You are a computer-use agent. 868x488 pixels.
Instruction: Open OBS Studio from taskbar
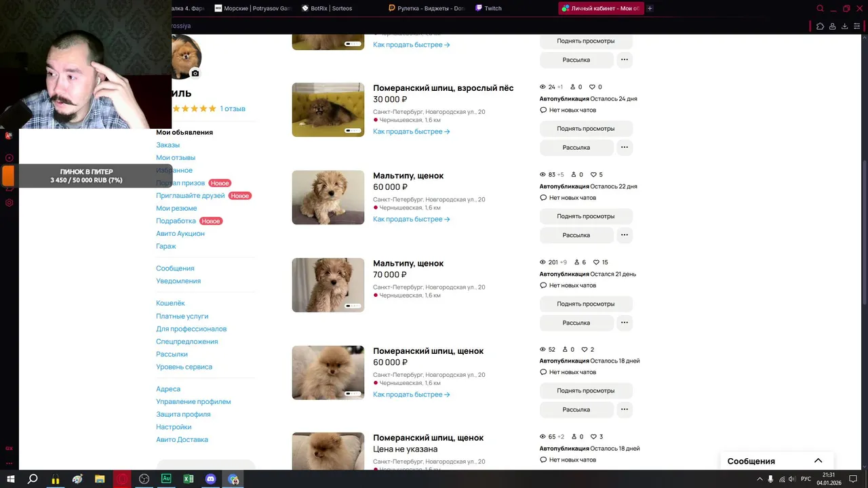(144, 479)
